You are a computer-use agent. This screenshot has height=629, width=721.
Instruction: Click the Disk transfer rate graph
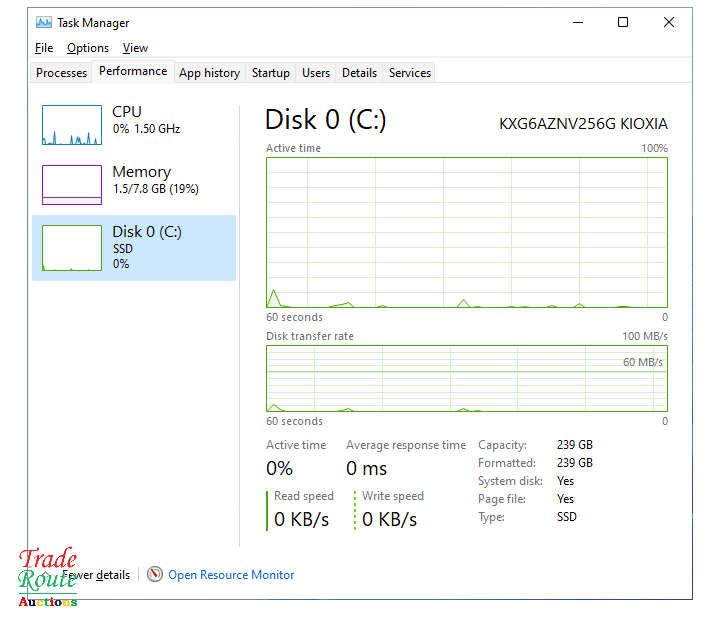click(466, 378)
